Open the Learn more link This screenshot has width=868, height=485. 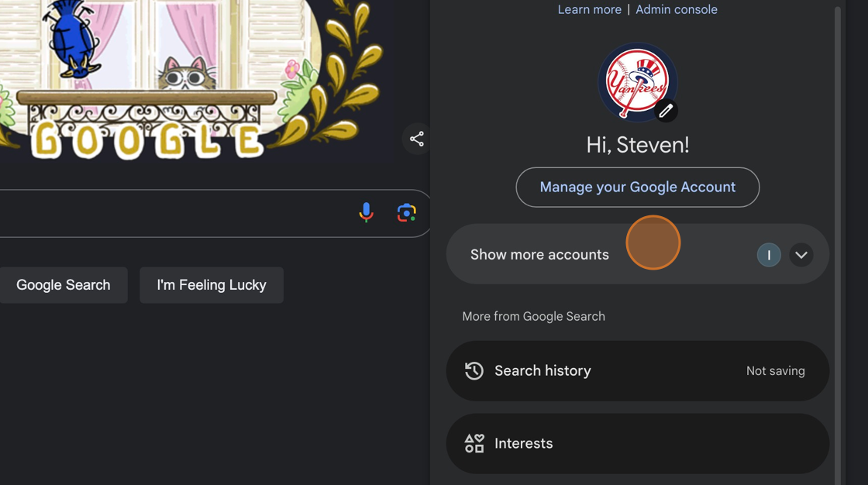click(x=589, y=9)
